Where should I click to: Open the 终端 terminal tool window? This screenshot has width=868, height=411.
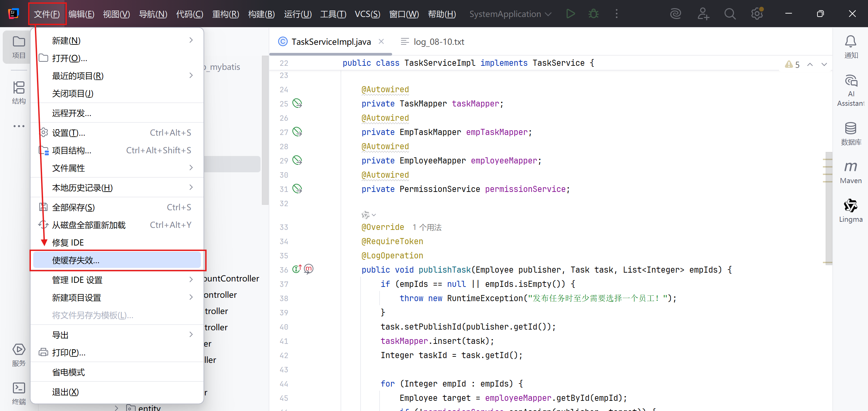click(x=19, y=393)
